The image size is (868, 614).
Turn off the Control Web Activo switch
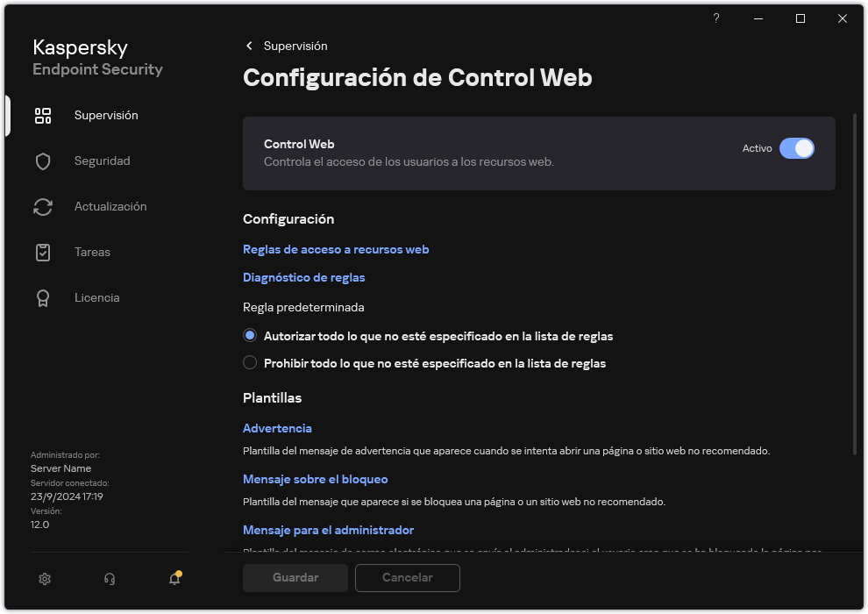[x=797, y=148]
